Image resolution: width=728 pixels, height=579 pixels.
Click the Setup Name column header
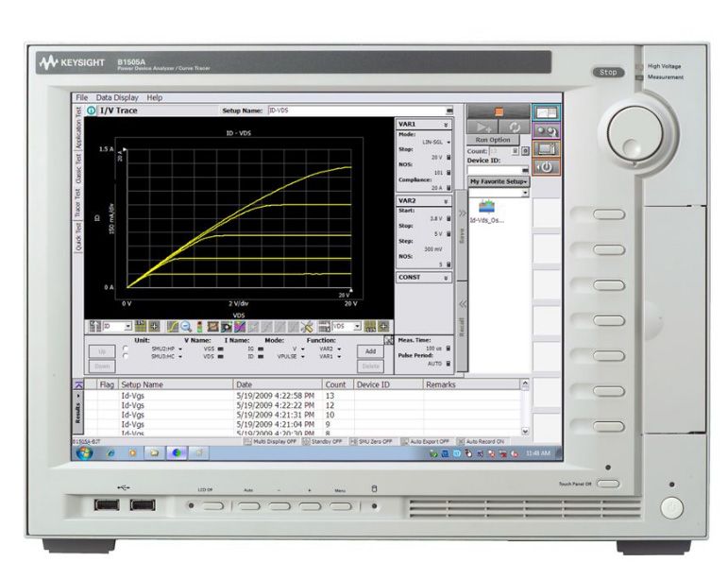[x=176, y=384]
